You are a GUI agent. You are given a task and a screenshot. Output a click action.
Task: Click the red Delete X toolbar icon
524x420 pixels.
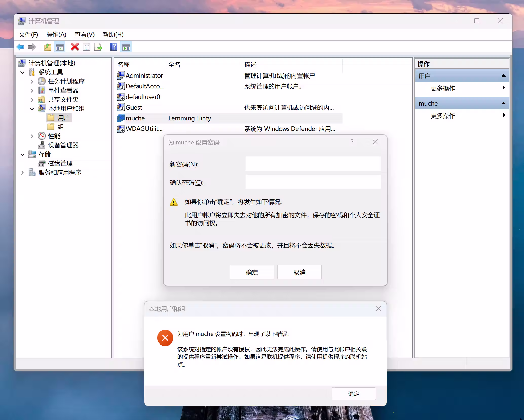pyautogui.click(x=75, y=47)
